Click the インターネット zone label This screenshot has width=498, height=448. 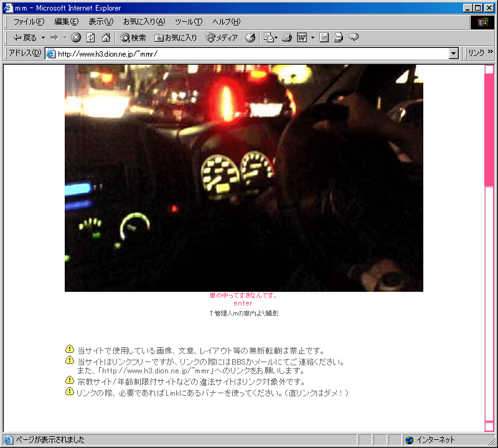(x=435, y=440)
